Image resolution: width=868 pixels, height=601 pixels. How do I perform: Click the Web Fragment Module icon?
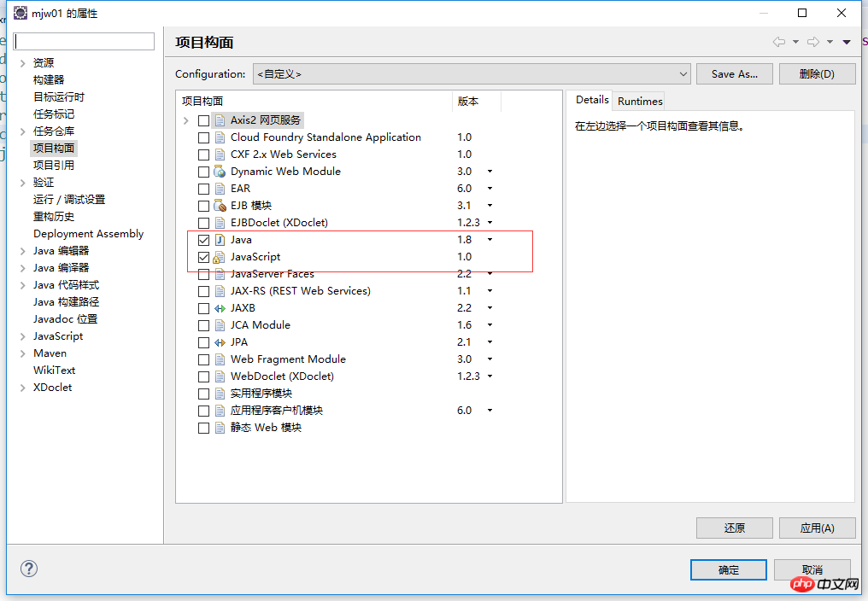[x=220, y=359]
